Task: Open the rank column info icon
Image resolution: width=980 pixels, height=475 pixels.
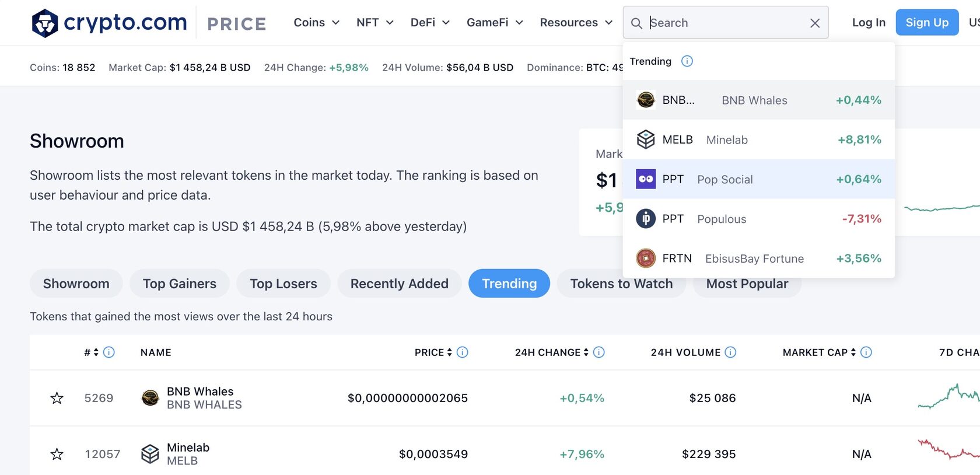Action: click(109, 352)
